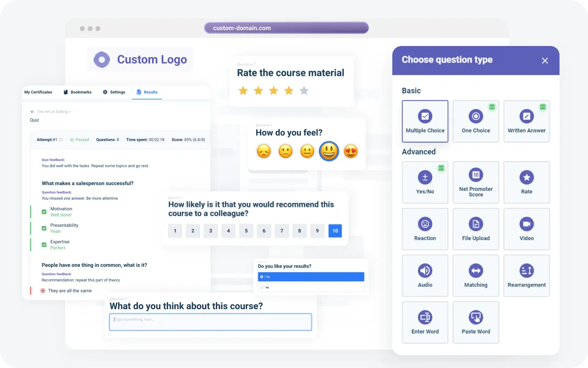
Task: Click score 10 on recommendation scale
Action: coord(335,231)
